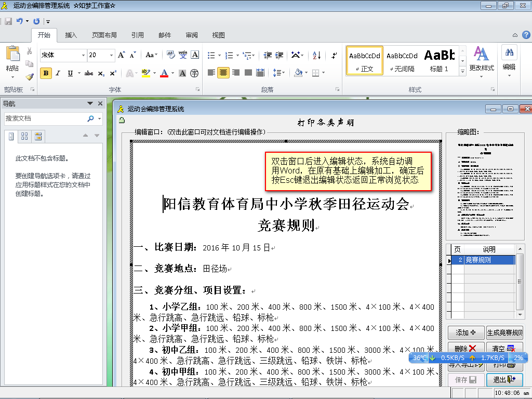Toggle bold formatting off

click(x=46, y=73)
